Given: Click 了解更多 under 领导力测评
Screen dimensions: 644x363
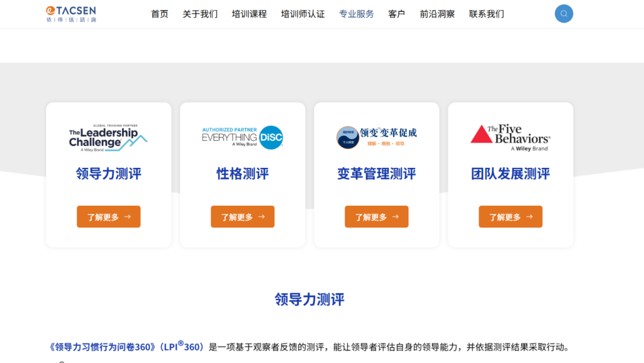Looking at the screenshot, I should [x=108, y=216].
